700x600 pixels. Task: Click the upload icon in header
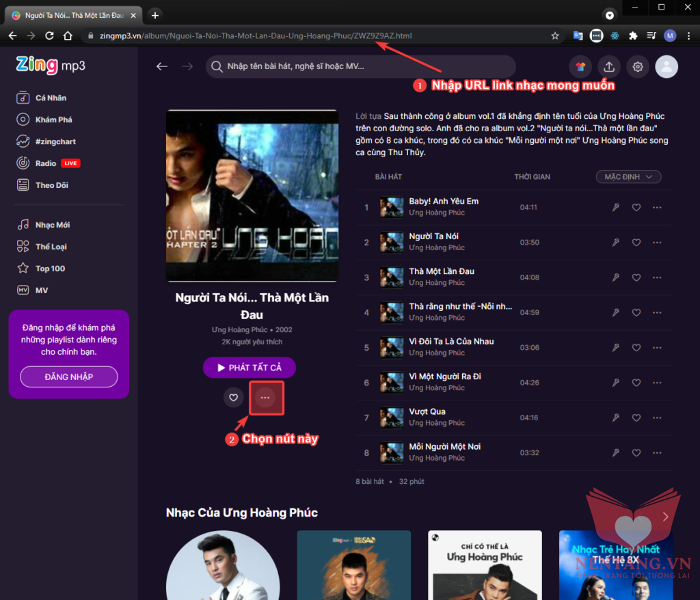[x=608, y=66]
